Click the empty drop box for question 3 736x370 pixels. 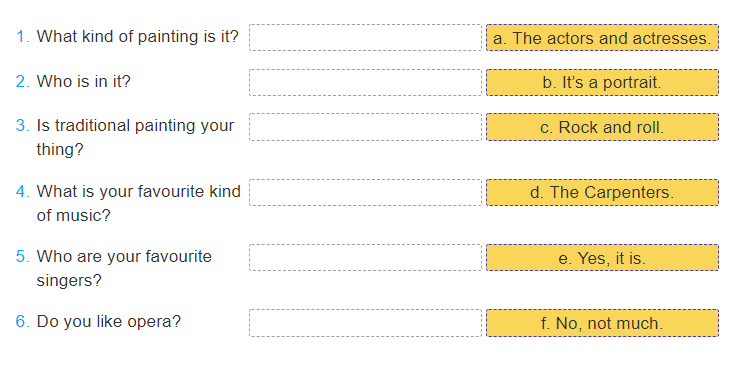click(x=365, y=127)
